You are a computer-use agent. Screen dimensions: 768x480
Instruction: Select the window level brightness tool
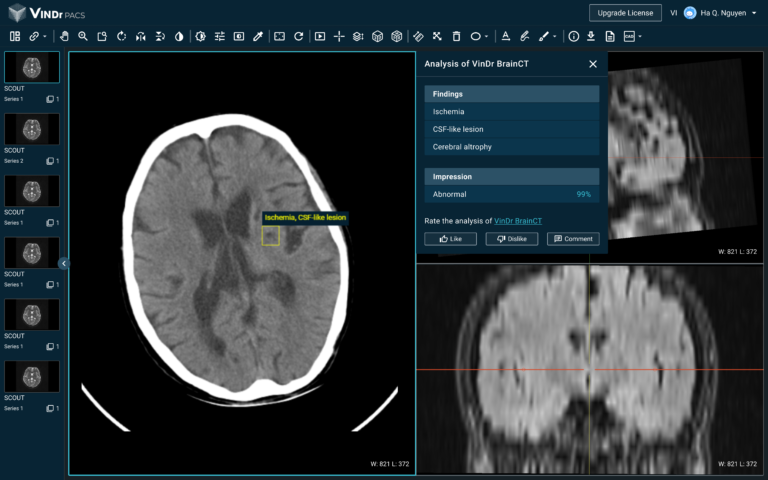pos(200,36)
